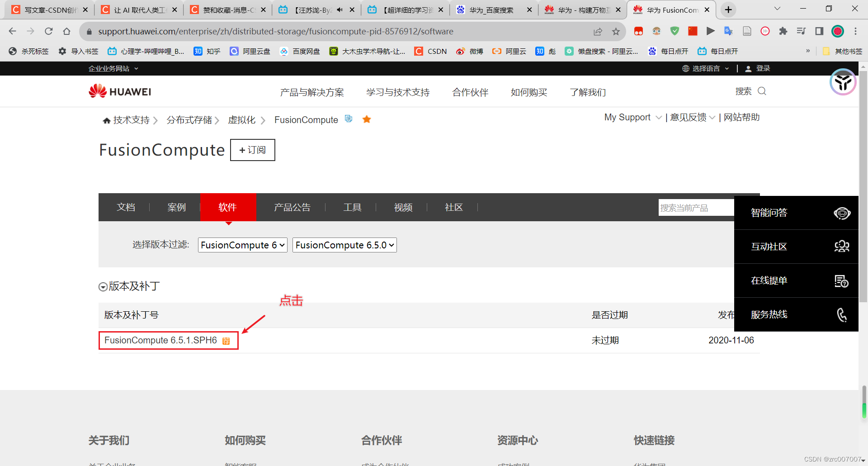
Task: Click 如何购买 in top navigation
Action: (x=529, y=92)
